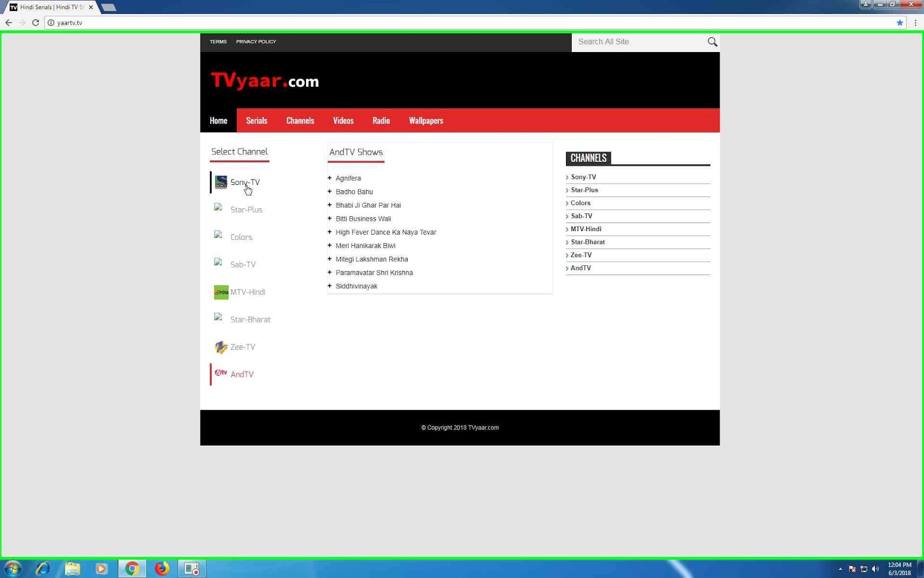This screenshot has width=924, height=578.
Task: Open Star-Plus in the CHANNELS sidebar list
Action: [x=584, y=190]
